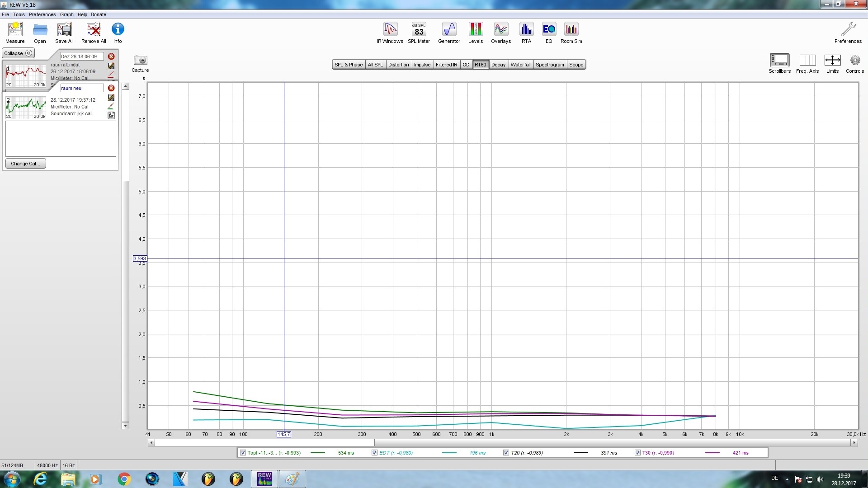This screenshot has width=868, height=488.
Task: Click the vertical axis scrollbar down arrow
Action: [125, 426]
